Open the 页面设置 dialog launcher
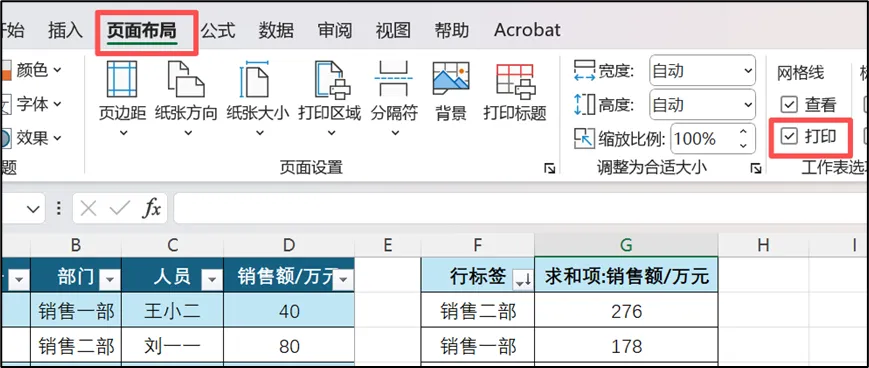869x368 pixels. pos(549,168)
